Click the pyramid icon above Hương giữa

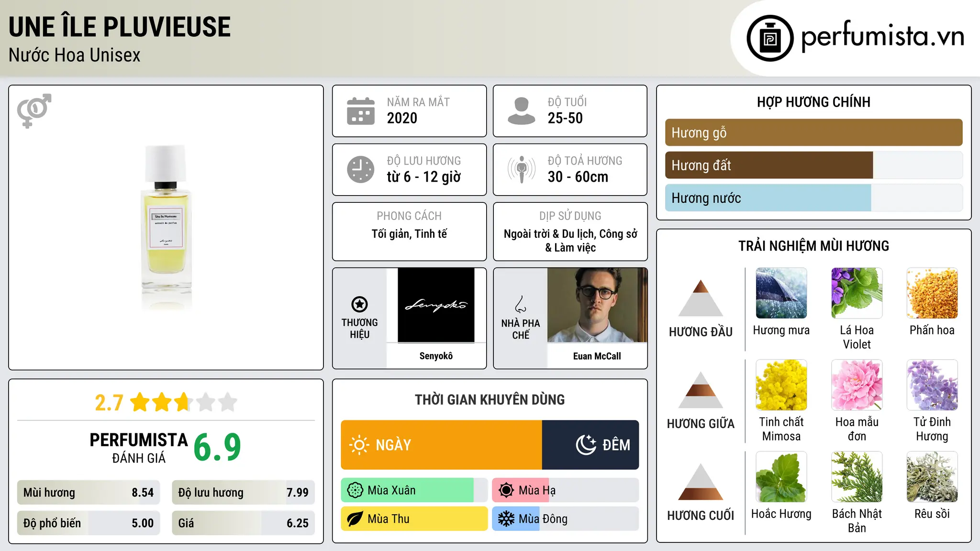pos(701,390)
